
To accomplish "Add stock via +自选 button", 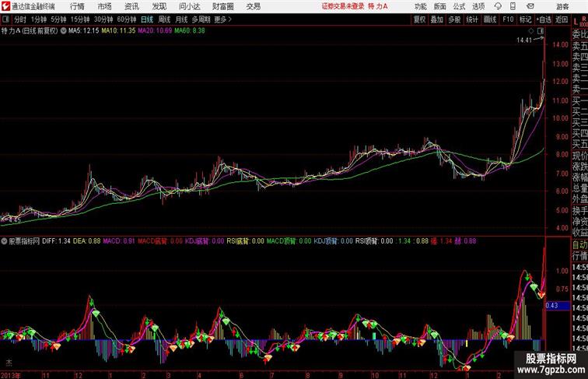I will coord(544,19).
